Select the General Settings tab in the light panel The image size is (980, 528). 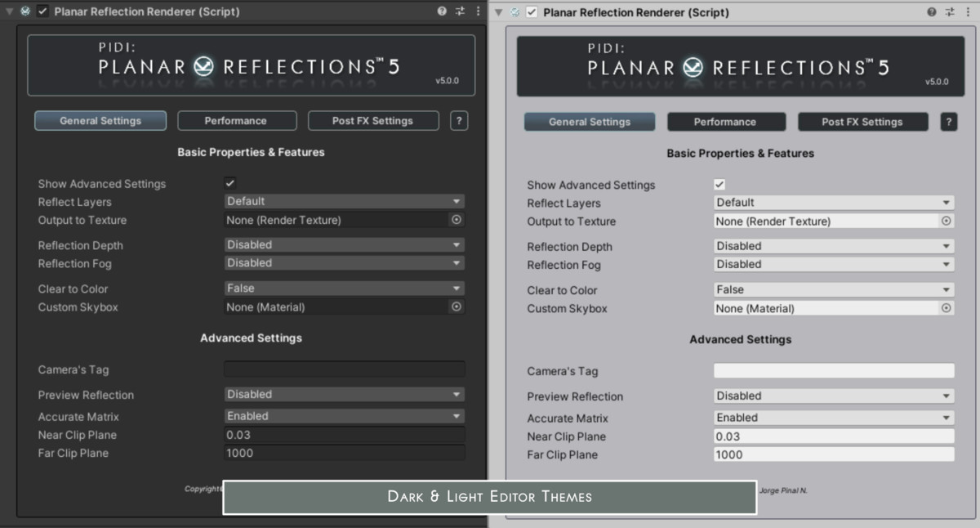click(x=590, y=122)
